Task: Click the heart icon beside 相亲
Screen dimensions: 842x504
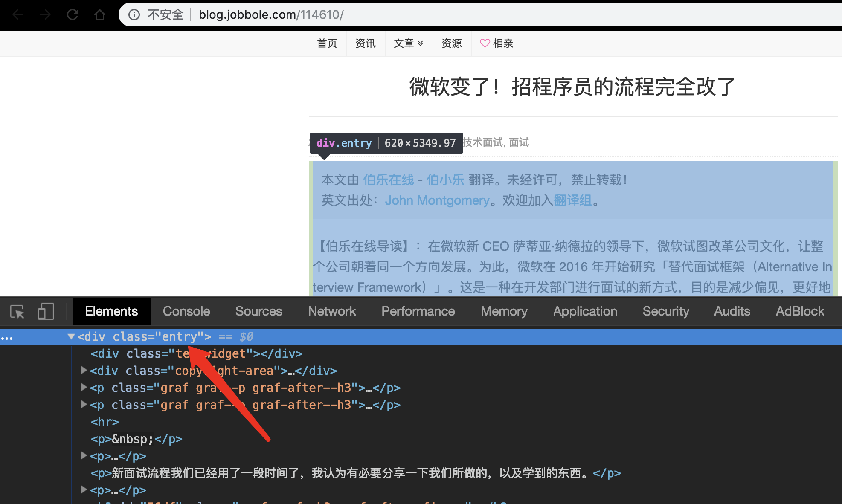Action: coord(485,43)
